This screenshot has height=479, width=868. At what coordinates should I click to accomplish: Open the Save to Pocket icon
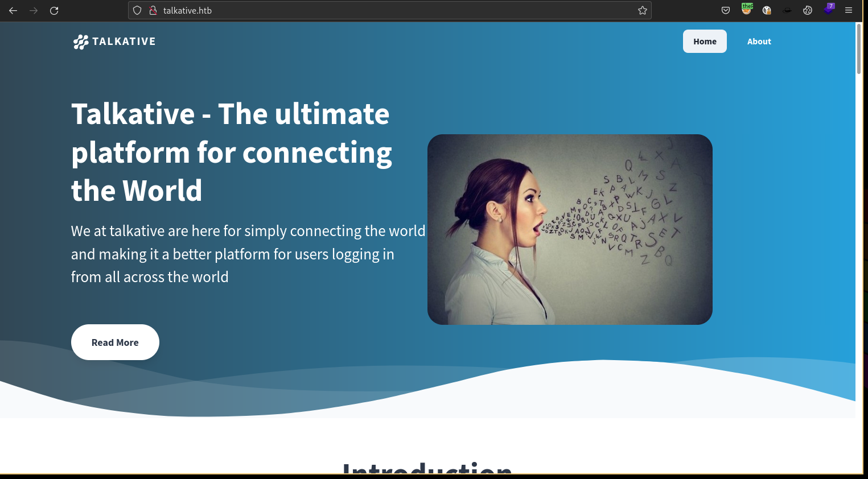click(x=726, y=10)
